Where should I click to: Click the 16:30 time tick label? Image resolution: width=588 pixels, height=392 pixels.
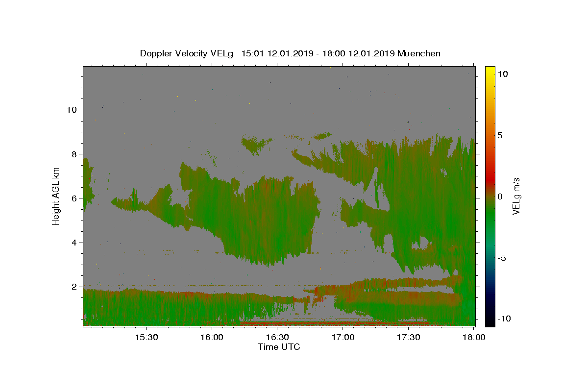[277, 337]
